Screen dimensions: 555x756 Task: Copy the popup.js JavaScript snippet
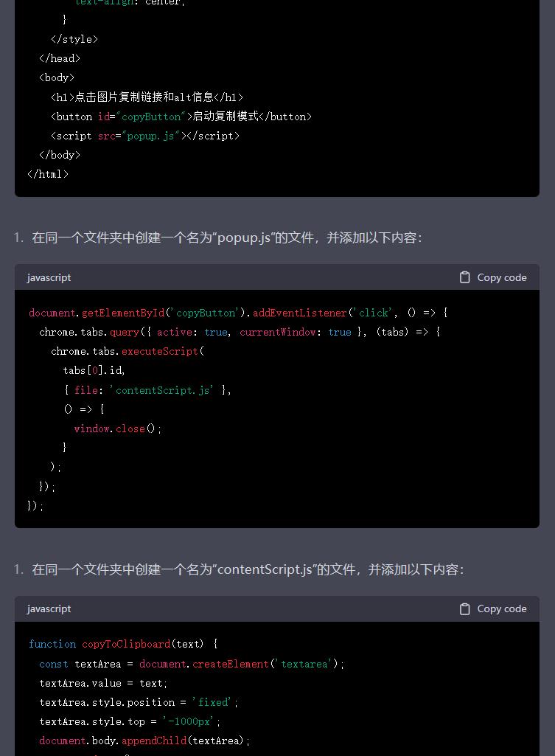492,277
